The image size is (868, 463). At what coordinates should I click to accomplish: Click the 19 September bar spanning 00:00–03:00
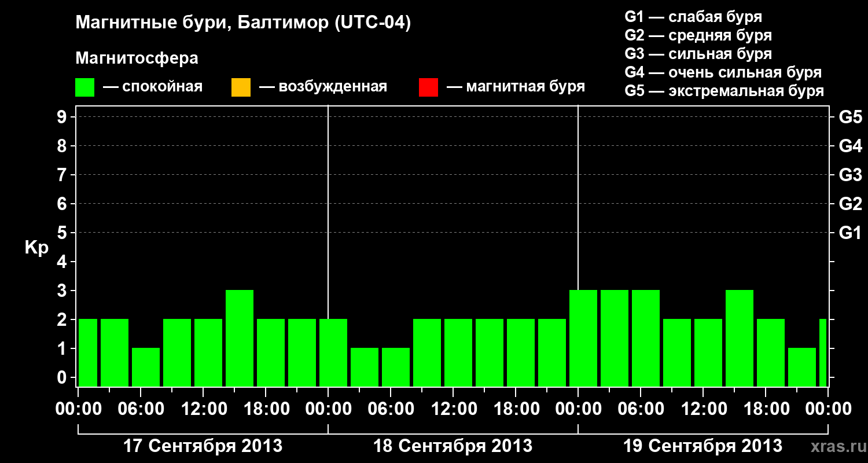pos(583,338)
